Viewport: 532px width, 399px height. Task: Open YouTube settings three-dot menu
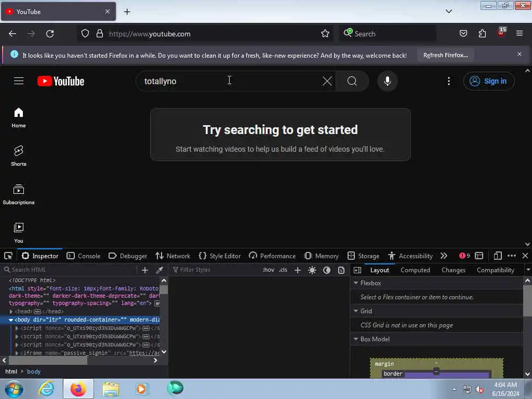[448, 81]
